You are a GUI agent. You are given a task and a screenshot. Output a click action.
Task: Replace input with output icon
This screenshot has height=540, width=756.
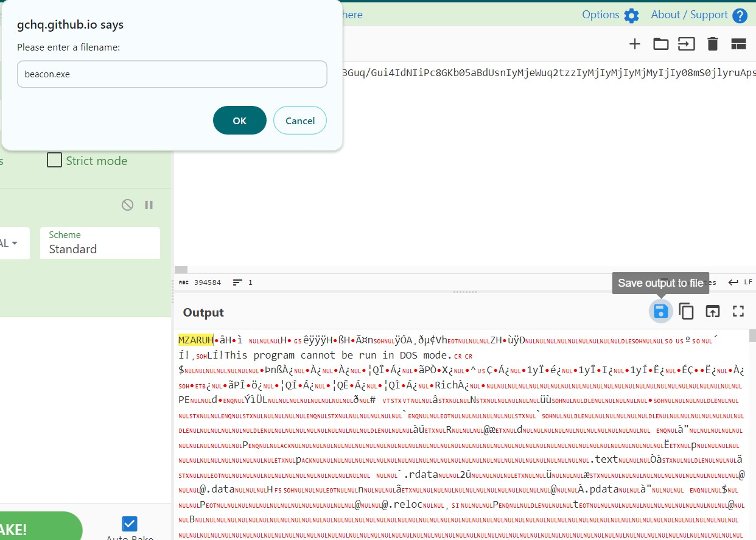(x=712, y=312)
